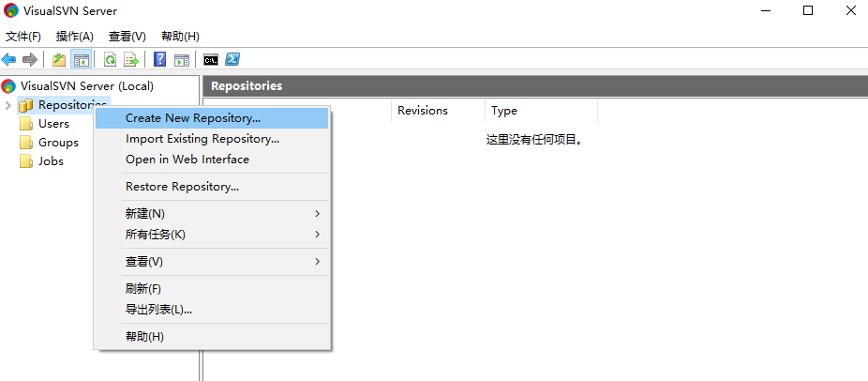Select 刷新(F) in context menu
The width and height of the screenshot is (868, 381).
(x=212, y=288)
